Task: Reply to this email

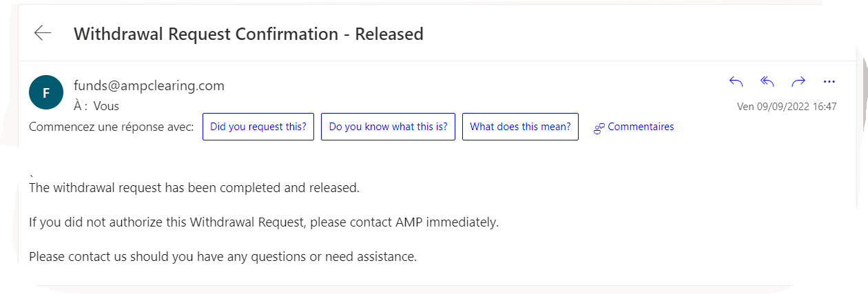Action: click(736, 82)
